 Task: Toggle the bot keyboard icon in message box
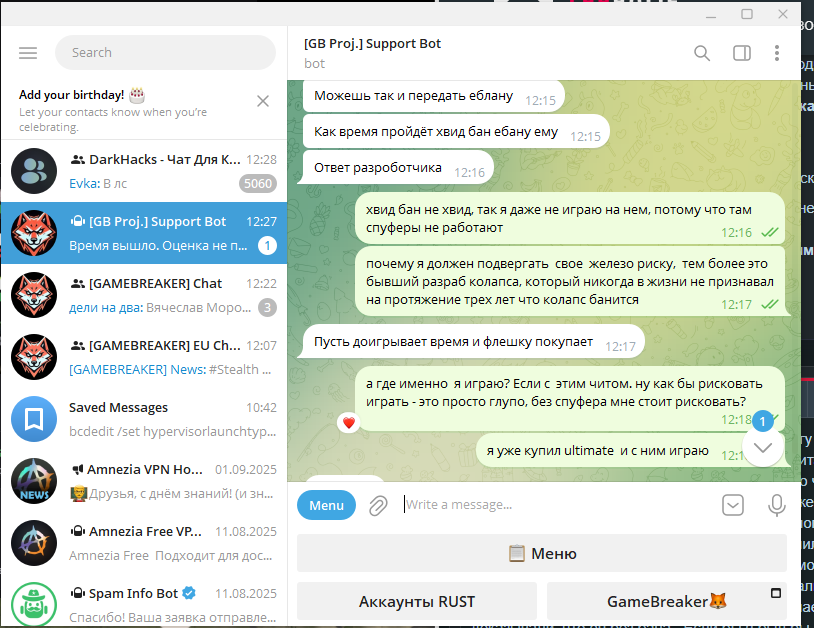point(732,505)
